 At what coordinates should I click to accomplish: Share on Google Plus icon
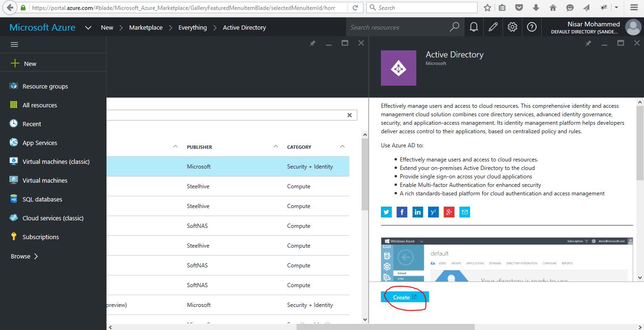449,212
